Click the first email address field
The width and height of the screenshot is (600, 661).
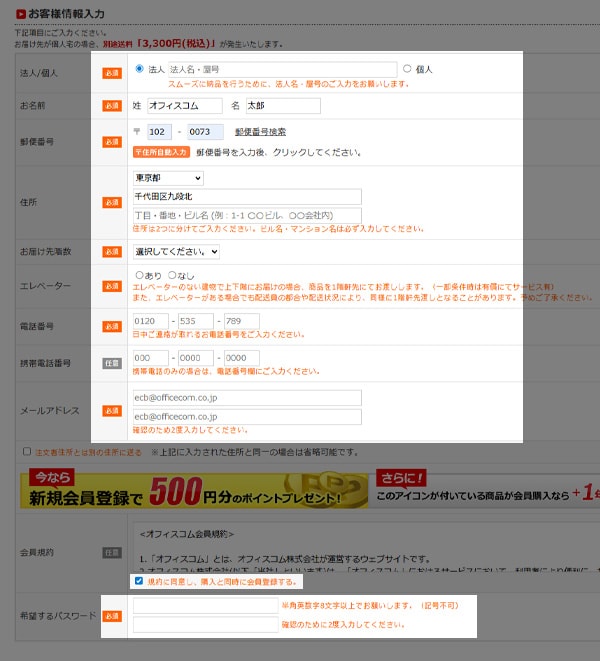click(247, 398)
